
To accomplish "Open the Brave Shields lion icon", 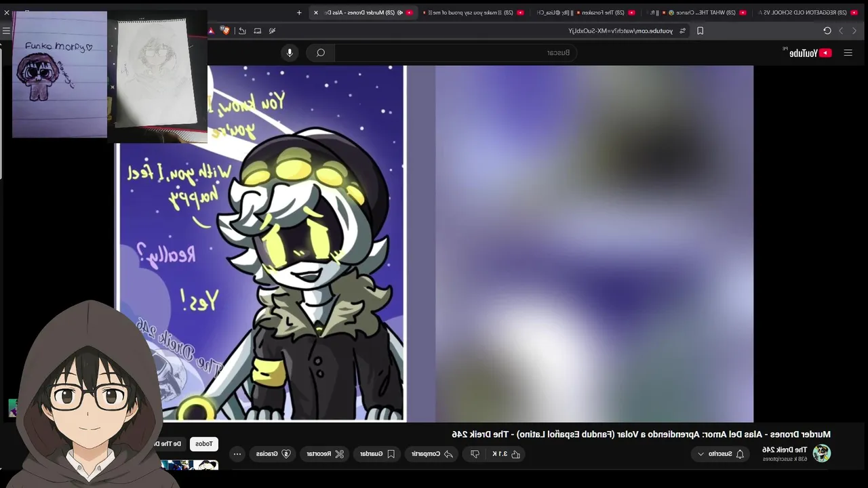I will pyautogui.click(x=224, y=30).
